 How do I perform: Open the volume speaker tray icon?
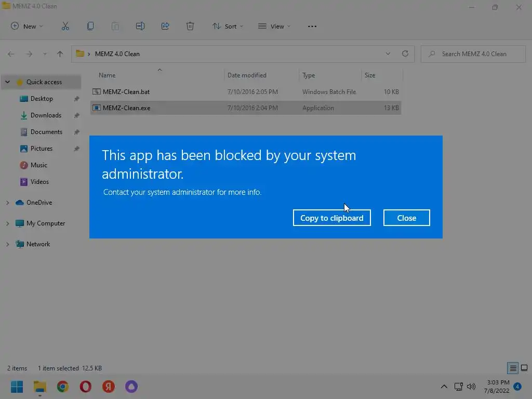(x=471, y=387)
